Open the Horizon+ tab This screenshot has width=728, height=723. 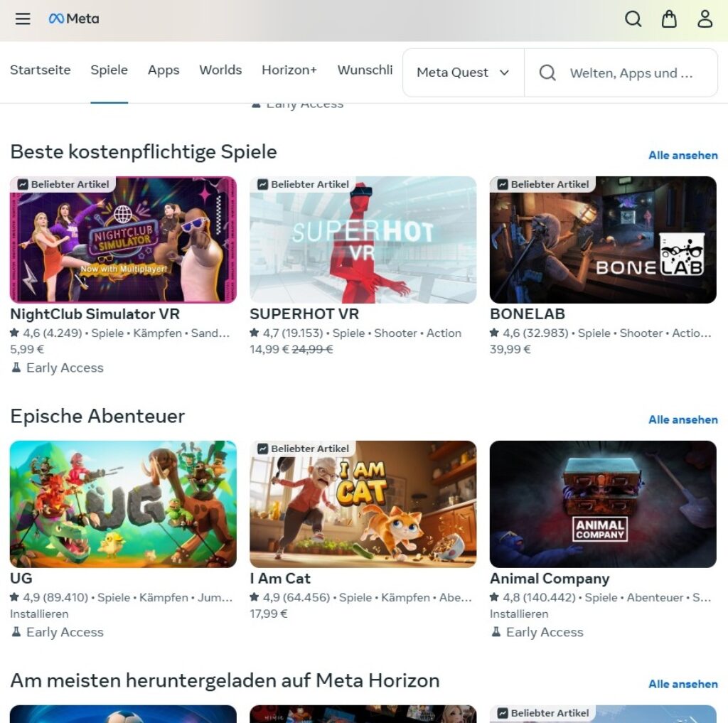pyautogui.click(x=289, y=70)
